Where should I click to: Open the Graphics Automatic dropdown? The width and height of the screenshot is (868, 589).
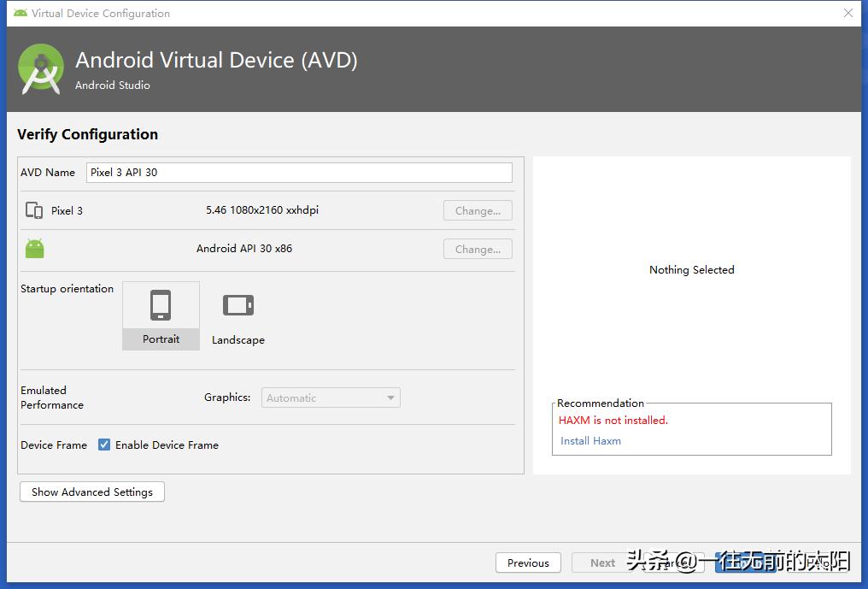331,398
